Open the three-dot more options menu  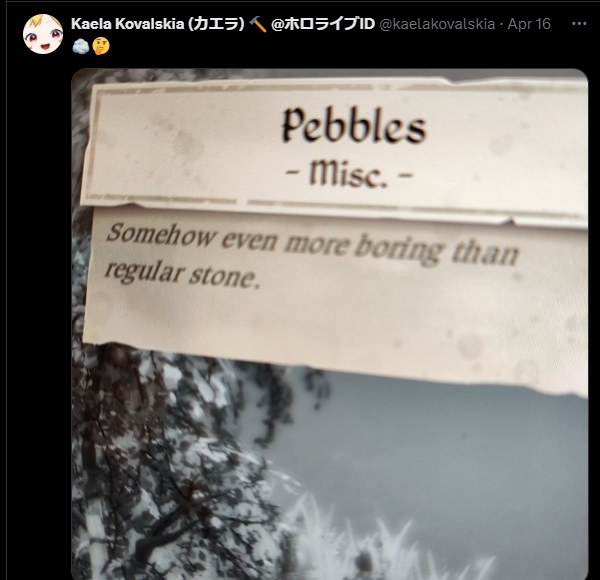coord(579,24)
